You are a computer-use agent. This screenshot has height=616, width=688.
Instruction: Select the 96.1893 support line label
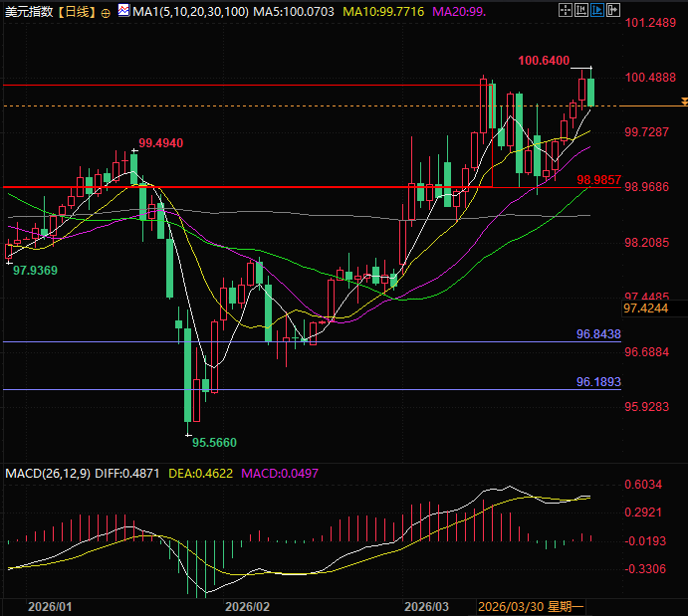pyautogui.click(x=598, y=382)
